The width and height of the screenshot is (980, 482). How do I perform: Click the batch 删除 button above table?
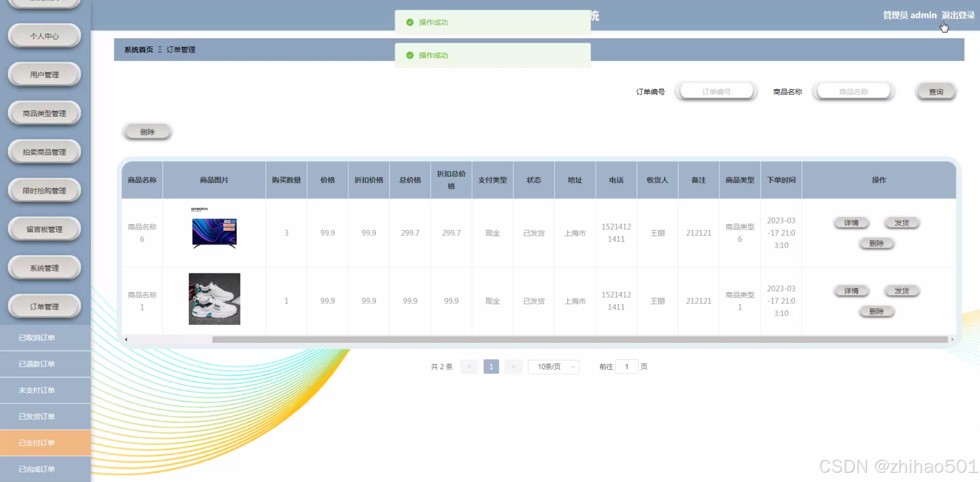(x=147, y=132)
